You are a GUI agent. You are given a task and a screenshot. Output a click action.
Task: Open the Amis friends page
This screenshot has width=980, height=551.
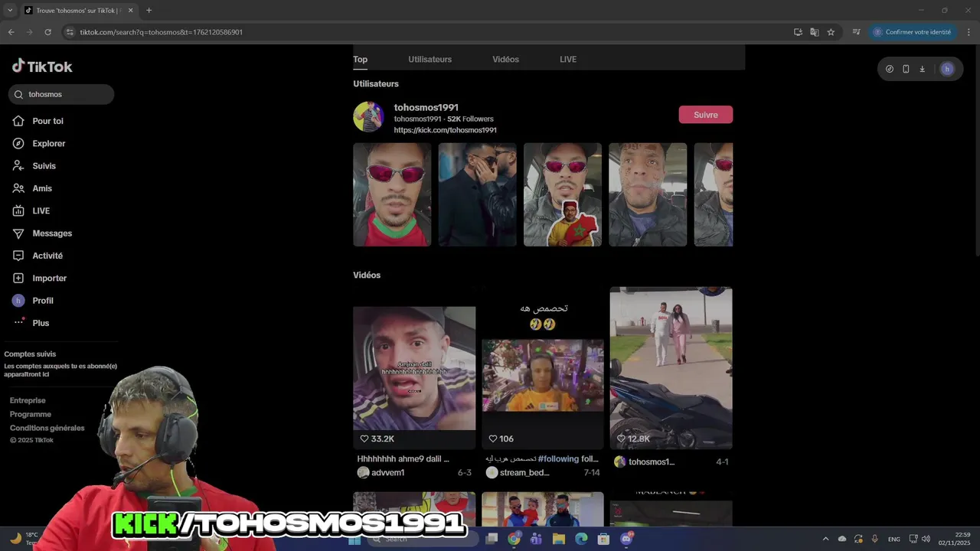(42, 188)
